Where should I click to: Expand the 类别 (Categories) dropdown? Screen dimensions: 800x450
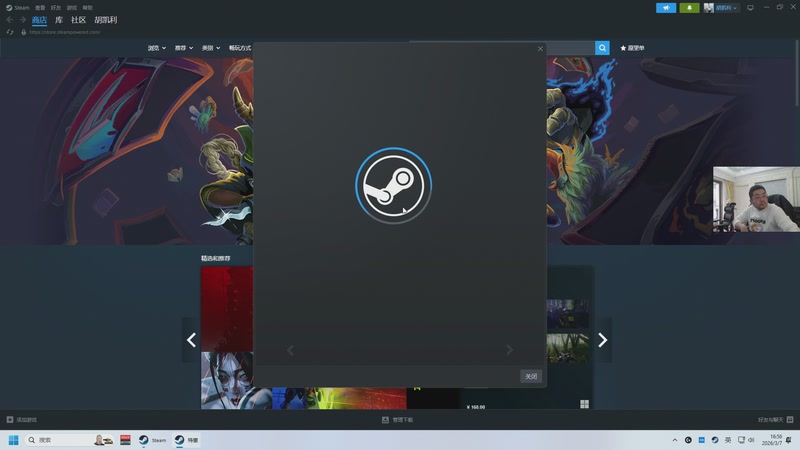pyautogui.click(x=211, y=48)
